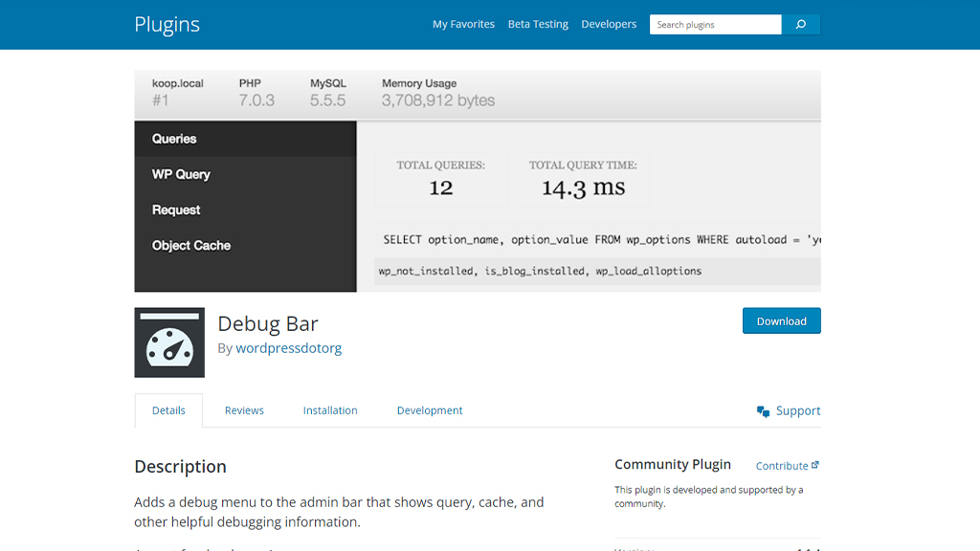Visit the Beta Testing page

(538, 24)
